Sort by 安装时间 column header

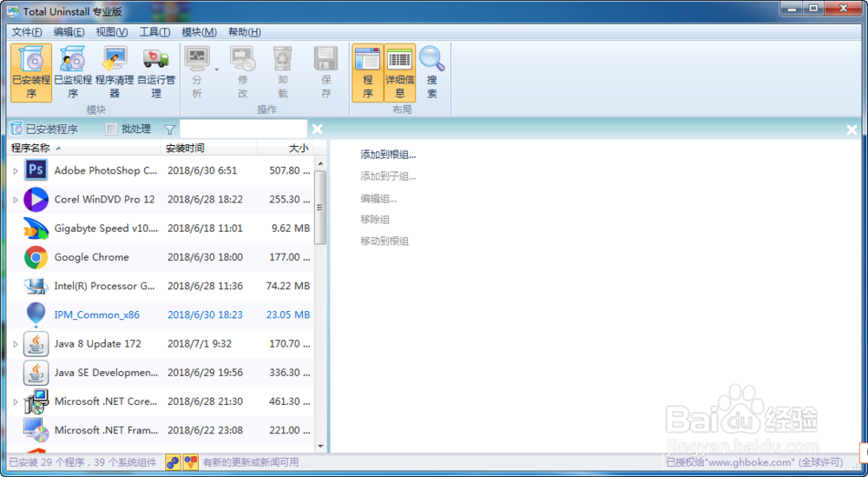[208, 148]
